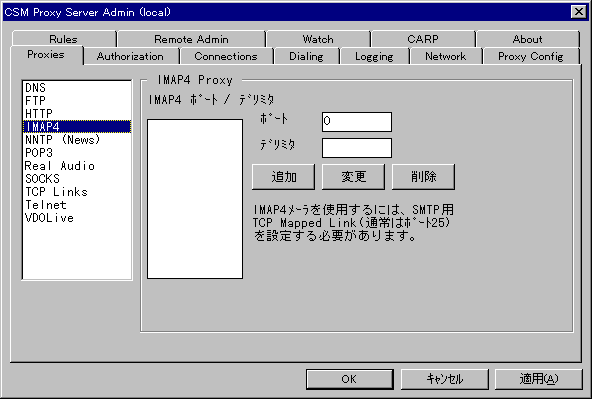The image size is (592, 399).
Task: Click the 適用(A) apply button
Action: click(539, 379)
